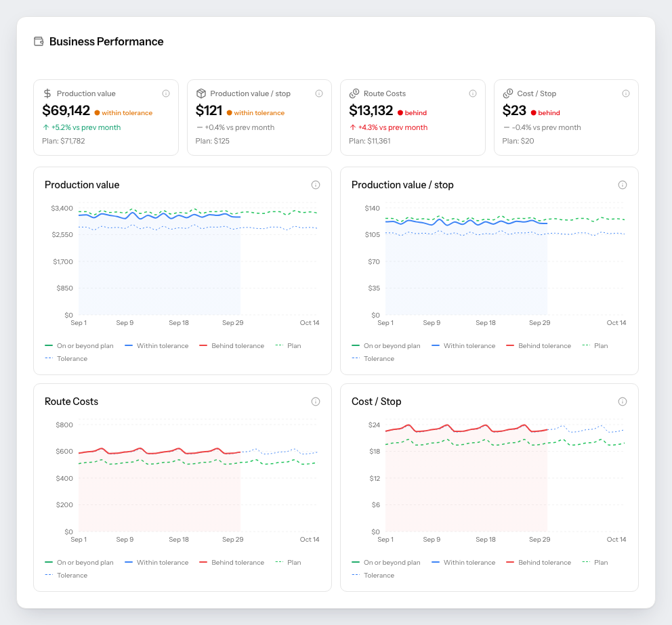Click '-0.4% vs prev month' text

pyautogui.click(x=547, y=127)
